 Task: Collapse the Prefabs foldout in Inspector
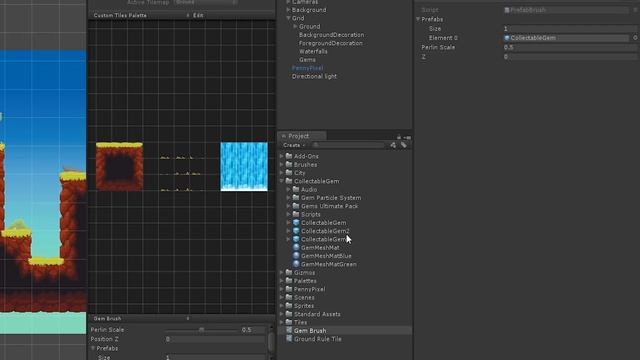[x=418, y=19]
